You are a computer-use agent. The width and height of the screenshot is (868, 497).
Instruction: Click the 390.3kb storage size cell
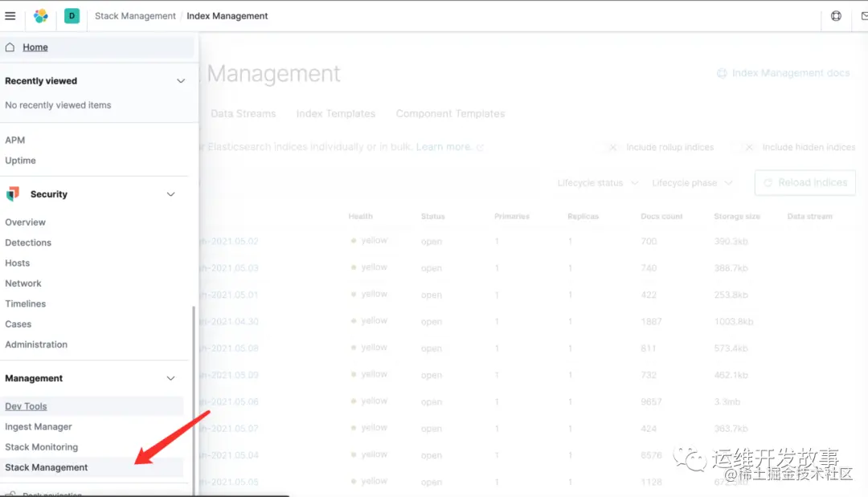click(x=731, y=241)
